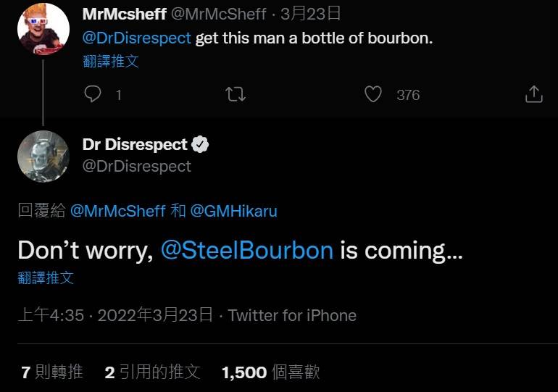View the 1,500 likes list
This screenshot has width=558, height=392.
[x=270, y=372]
